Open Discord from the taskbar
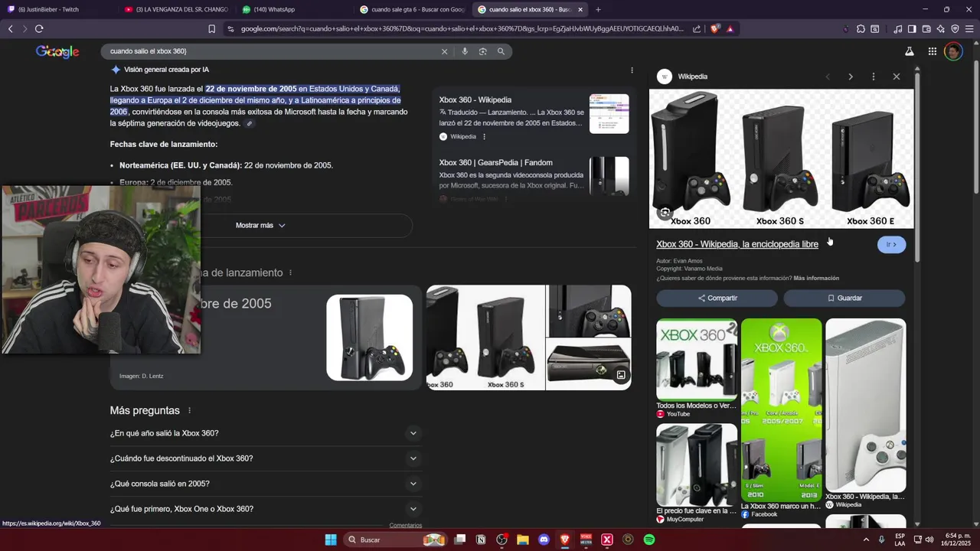980x551 pixels. [544, 540]
